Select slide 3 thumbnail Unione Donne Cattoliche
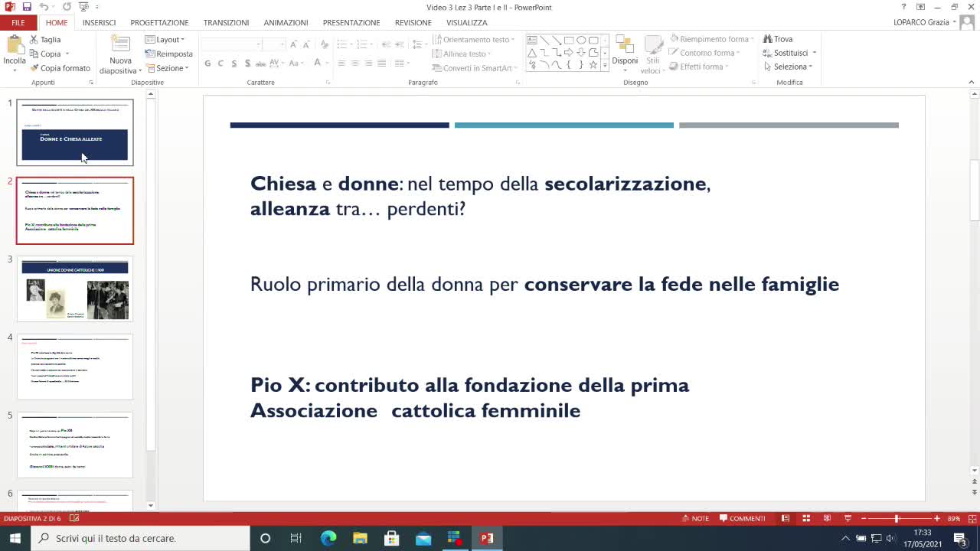The image size is (980, 551). [x=75, y=289]
